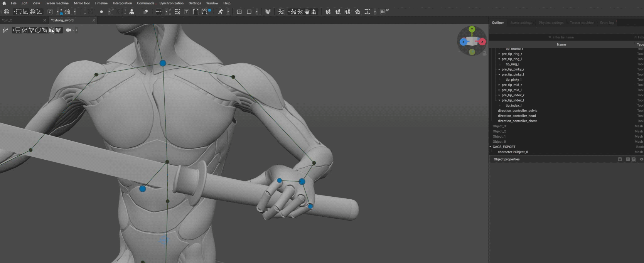644x263 pixels.
Task: Open the Tween machine menu
Action: coord(57,3)
